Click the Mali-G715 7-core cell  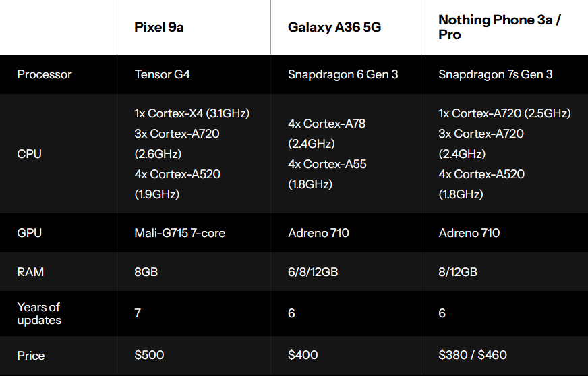(x=180, y=233)
